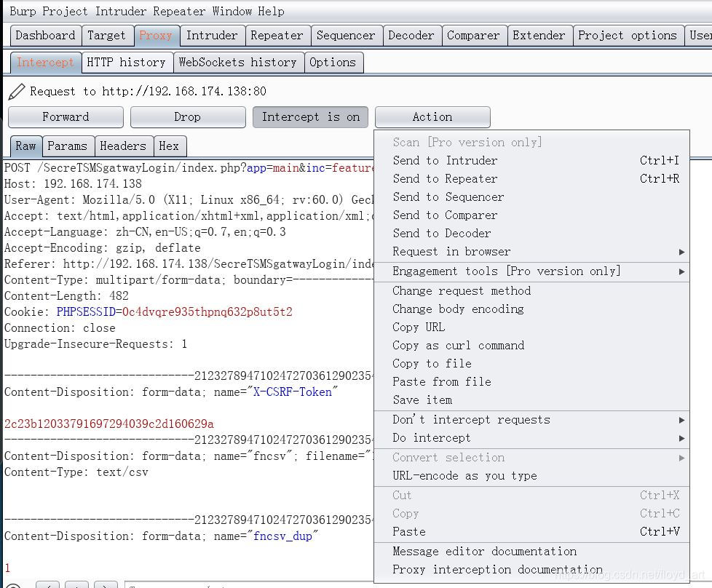The image size is (712, 588).
Task: Open Proxy interception documentation
Action: pos(531,570)
